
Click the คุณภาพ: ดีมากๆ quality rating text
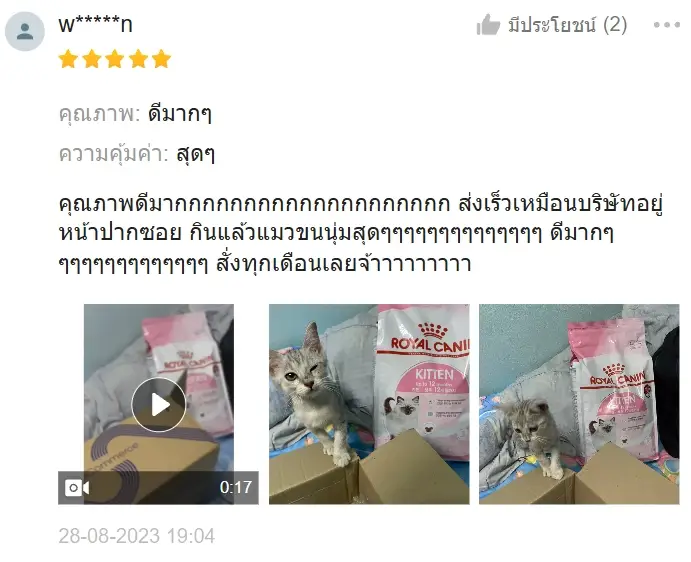(x=135, y=114)
